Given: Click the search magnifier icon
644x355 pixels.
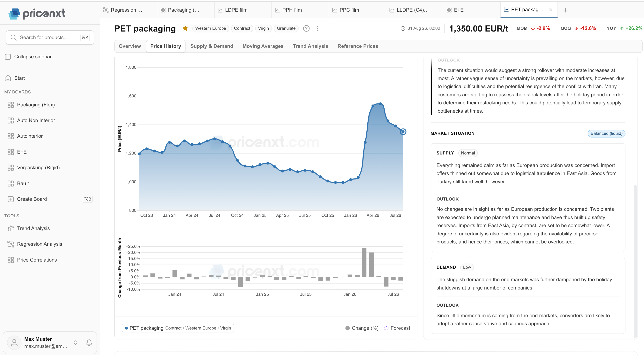Looking at the screenshot, I should (13, 38).
